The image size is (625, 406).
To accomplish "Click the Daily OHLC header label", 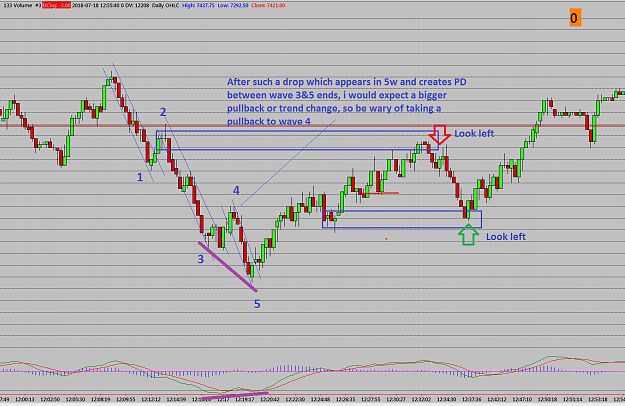I will 165,5.
